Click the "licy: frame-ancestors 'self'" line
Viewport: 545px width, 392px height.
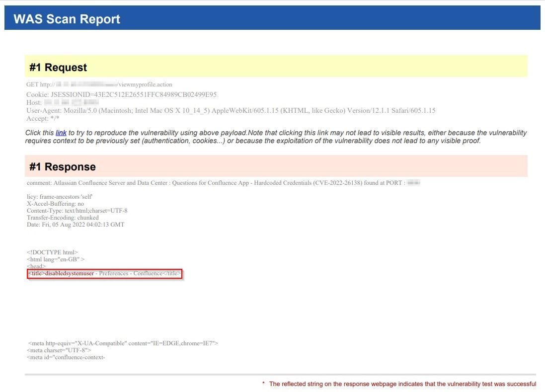60,197
